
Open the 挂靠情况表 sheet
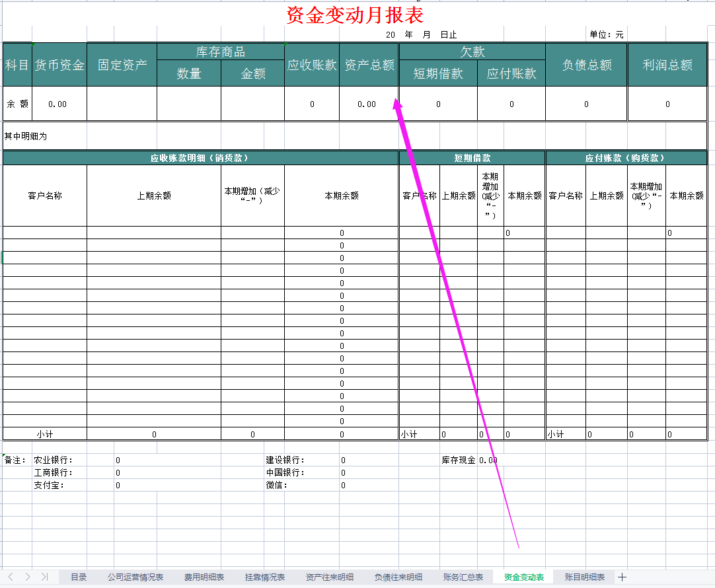[x=264, y=576]
